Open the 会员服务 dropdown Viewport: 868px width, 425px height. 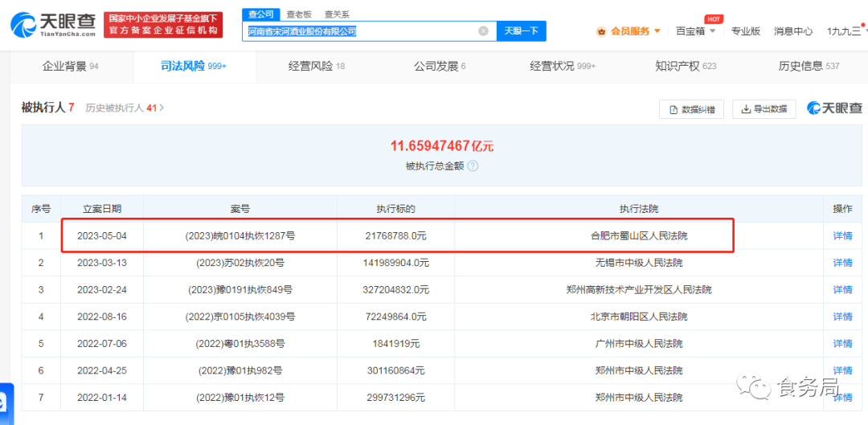point(635,31)
